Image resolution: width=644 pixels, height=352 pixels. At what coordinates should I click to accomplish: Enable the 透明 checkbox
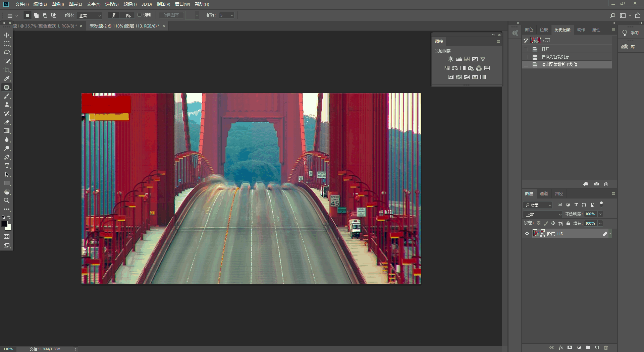(x=140, y=15)
